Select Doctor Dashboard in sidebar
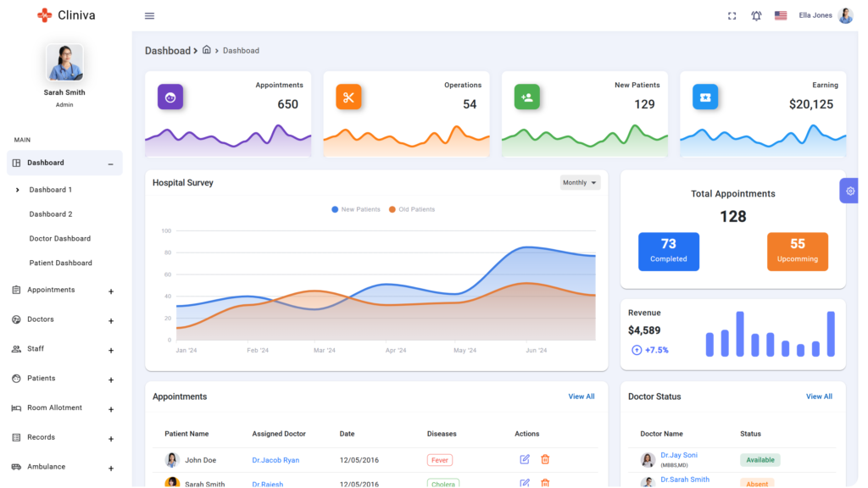 [x=59, y=239]
